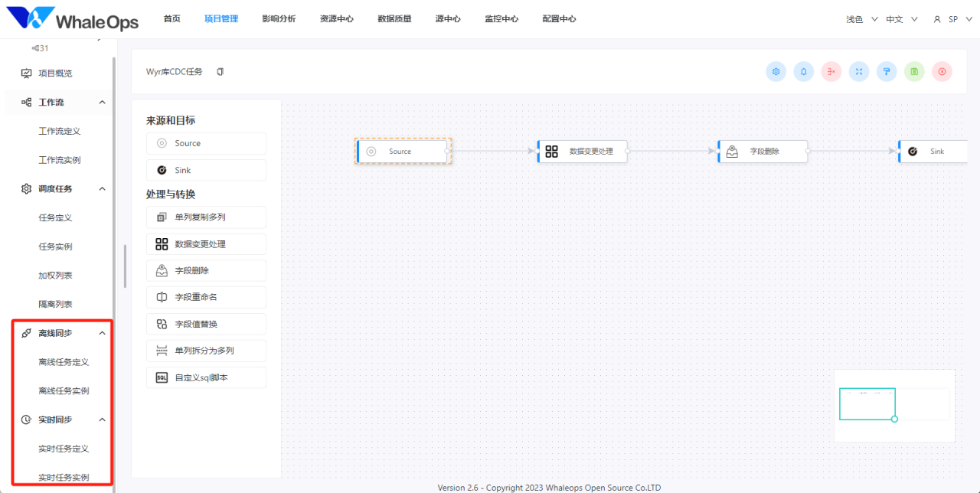Select the Sink node on canvas
The image size is (980, 493).
click(933, 152)
